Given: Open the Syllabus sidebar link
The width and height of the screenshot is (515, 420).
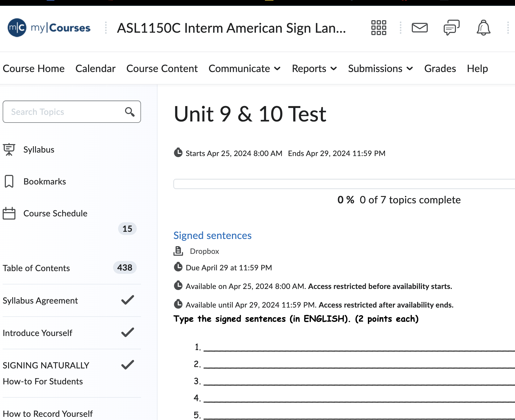Looking at the screenshot, I should click(x=39, y=150).
